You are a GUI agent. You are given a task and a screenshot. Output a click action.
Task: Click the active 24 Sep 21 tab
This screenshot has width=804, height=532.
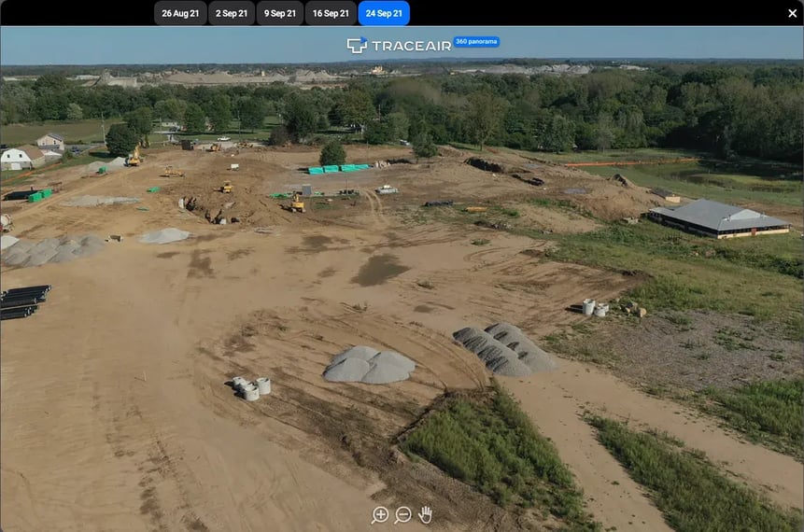coord(384,13)
